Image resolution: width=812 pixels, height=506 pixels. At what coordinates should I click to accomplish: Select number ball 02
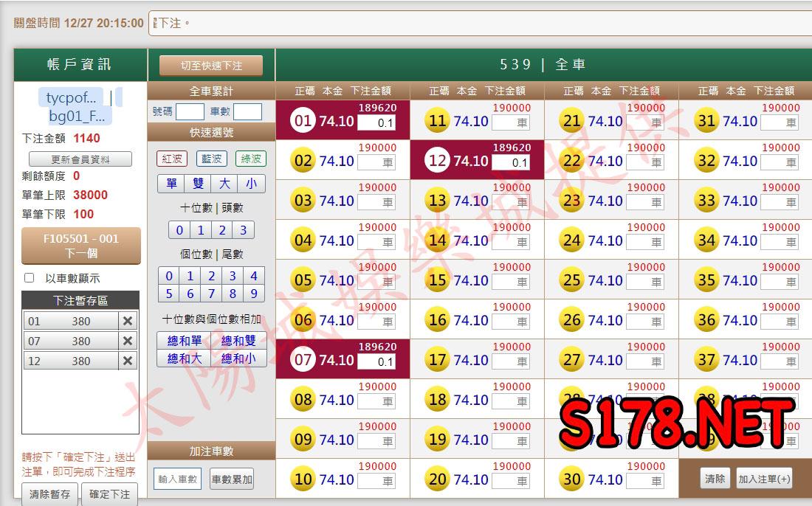[303, 160]
